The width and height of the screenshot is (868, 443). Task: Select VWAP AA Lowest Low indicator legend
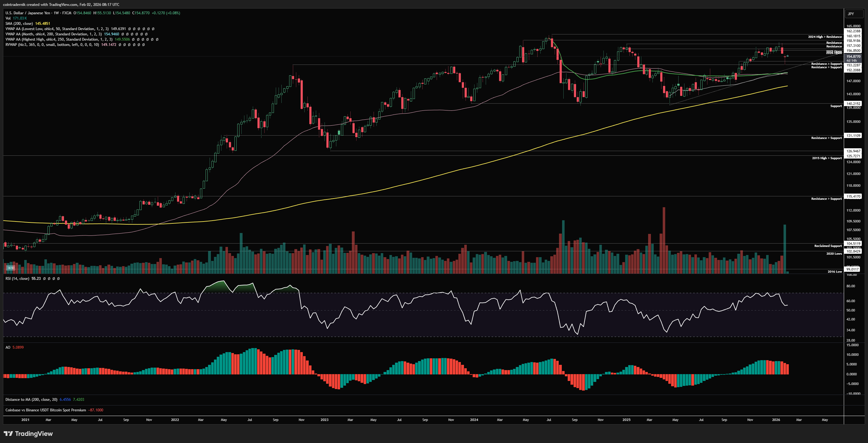click(x=57, y=29)
